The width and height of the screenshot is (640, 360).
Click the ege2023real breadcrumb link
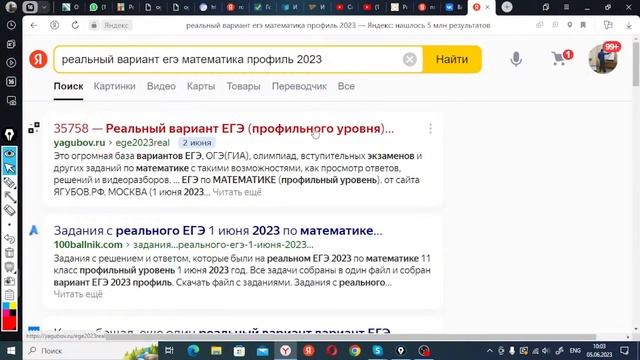[142, 142]
